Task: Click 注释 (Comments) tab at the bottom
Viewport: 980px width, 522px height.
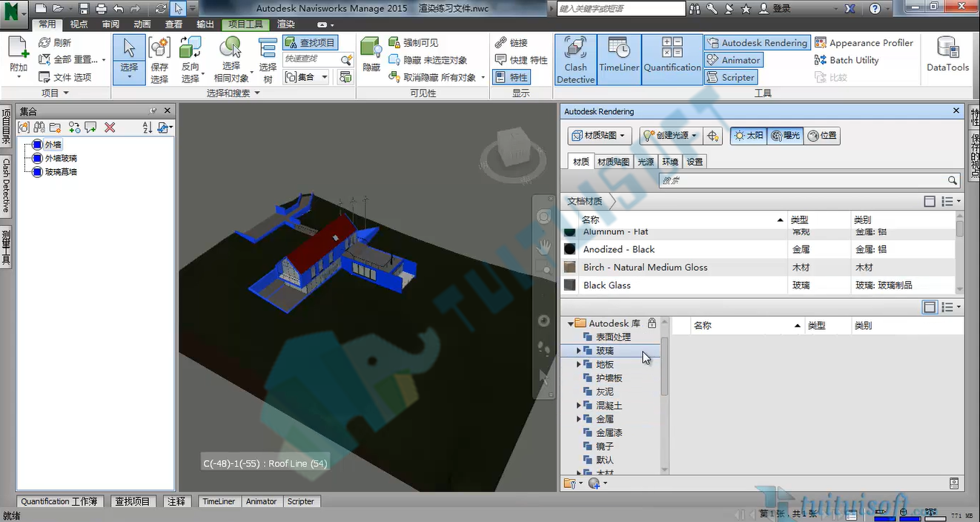Action: tap(176, 501)
